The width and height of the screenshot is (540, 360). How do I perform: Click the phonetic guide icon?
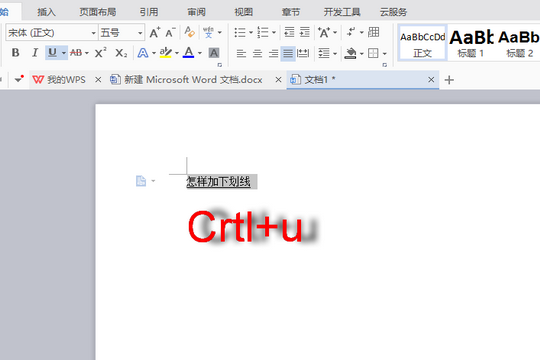click(x=208, y=33)
